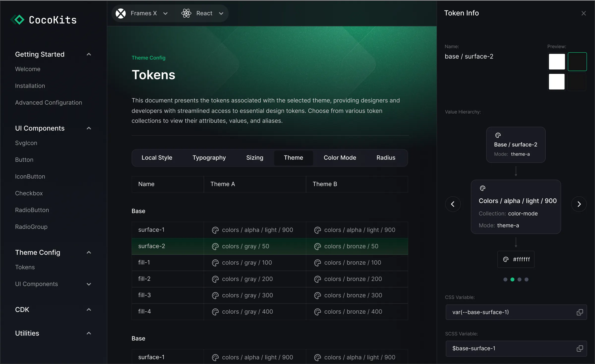Open Advanced Configuration page

(x=48, y=103)
